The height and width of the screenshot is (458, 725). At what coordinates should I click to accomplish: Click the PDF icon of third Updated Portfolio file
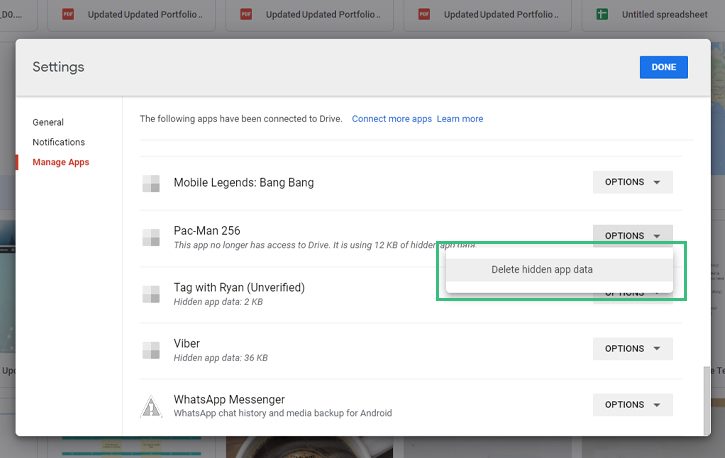[424, 14]
